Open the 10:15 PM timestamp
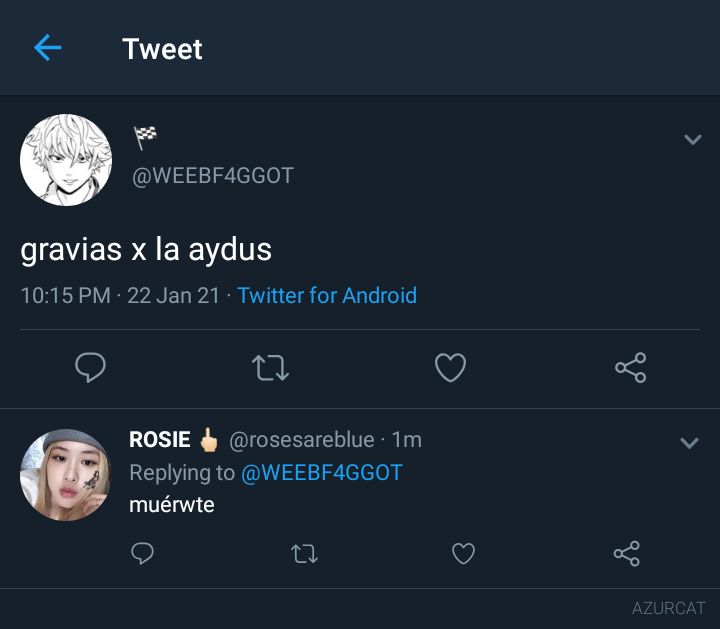The width and height of the screenshot is (720, 629). point(66,295)
